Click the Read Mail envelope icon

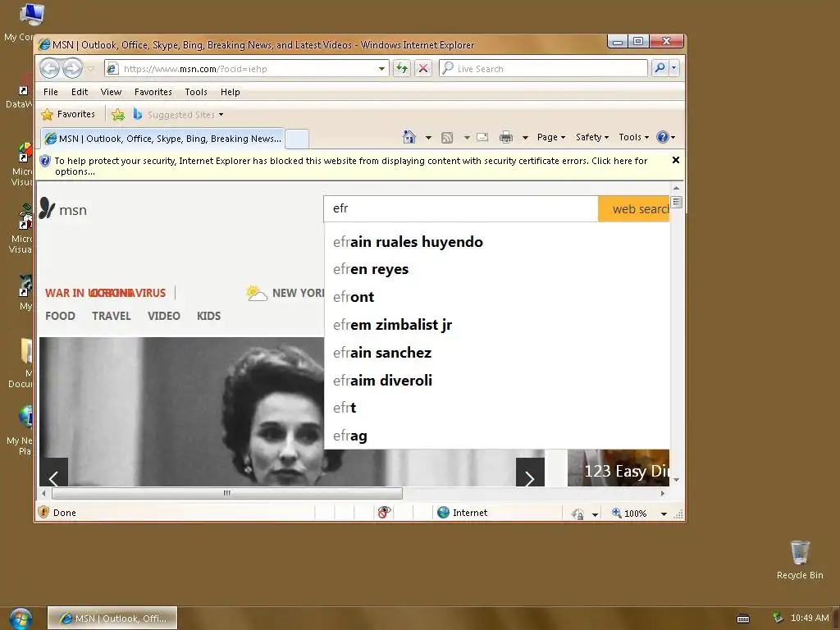click(x=482, y=137)
